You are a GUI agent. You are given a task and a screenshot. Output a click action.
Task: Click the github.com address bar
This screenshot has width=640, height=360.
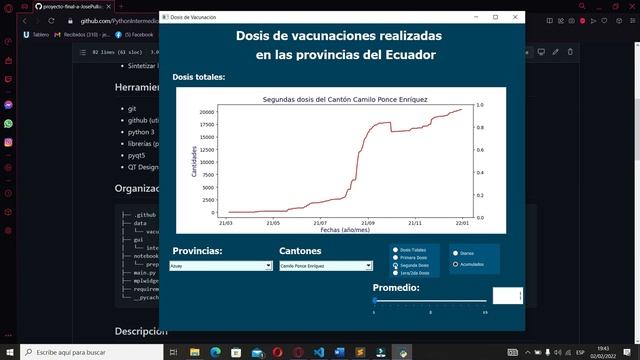click(x=118, y=21)
